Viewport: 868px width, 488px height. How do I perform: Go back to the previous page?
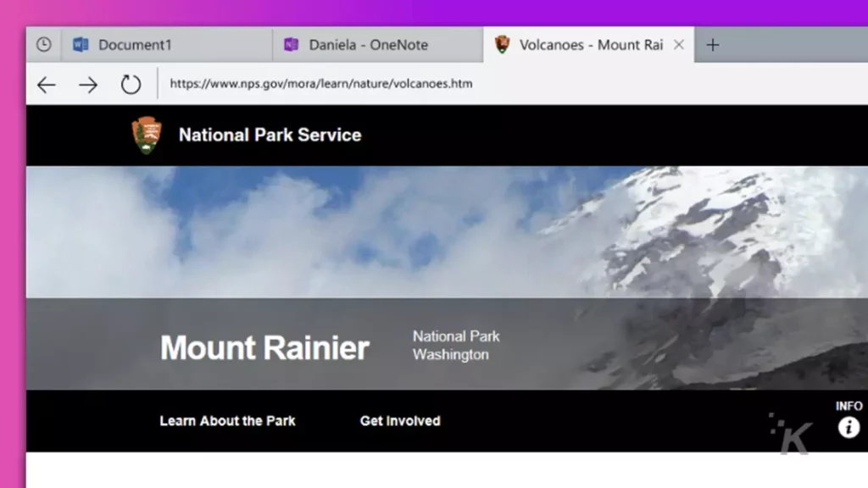click(x=47, y=85)
